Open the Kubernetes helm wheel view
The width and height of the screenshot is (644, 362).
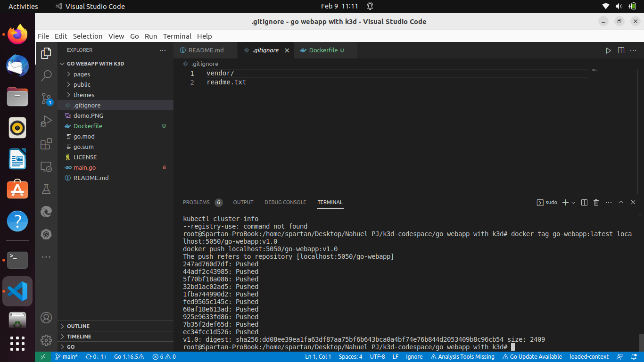46,234
